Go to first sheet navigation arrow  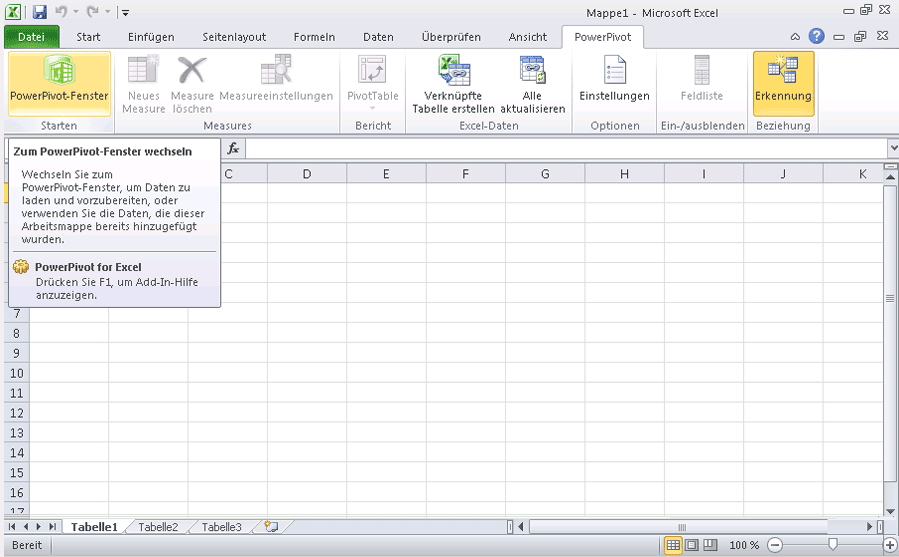click(12, 527)
